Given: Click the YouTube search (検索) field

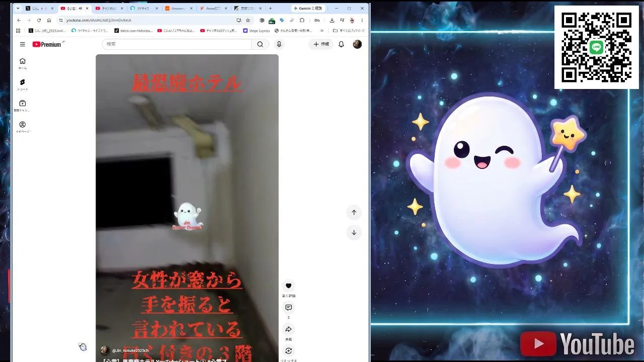Looking at the screenshot, I should 177,44.
